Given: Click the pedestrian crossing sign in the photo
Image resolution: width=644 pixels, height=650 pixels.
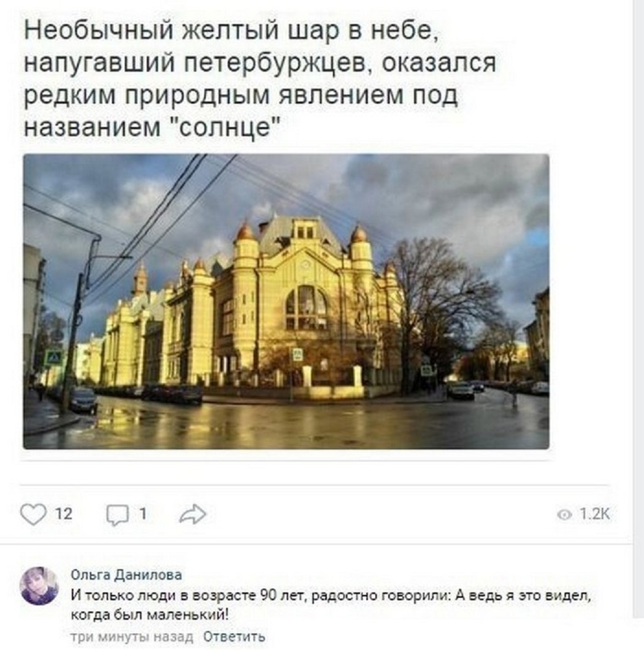Looking at the screenshot, I should (53, 357).
